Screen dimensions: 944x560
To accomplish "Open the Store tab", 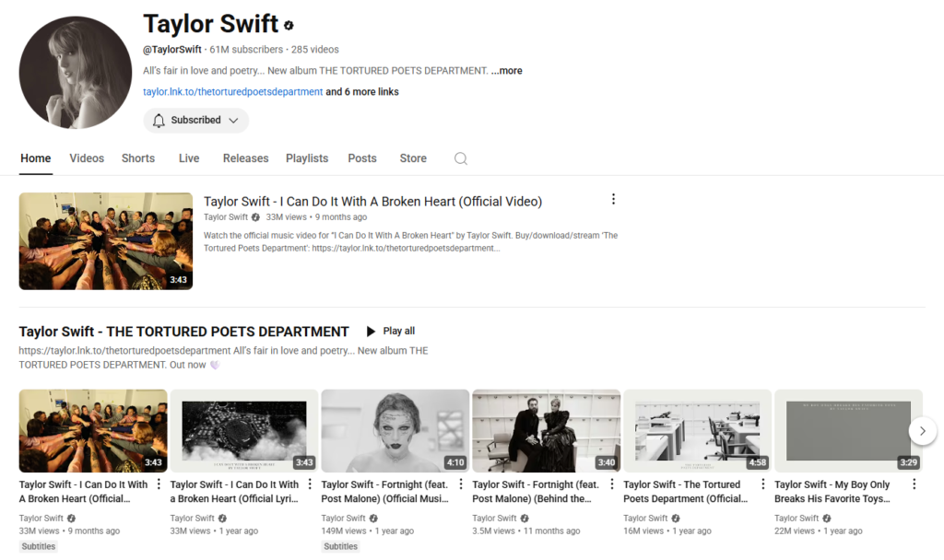I will pos(413,158).
